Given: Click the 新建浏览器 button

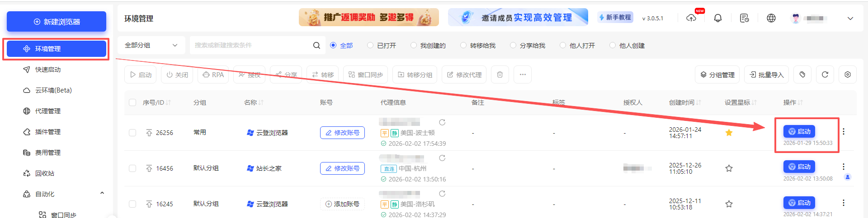Looking at the screenshot, I should pyautogui.click(x=57, y=22).
